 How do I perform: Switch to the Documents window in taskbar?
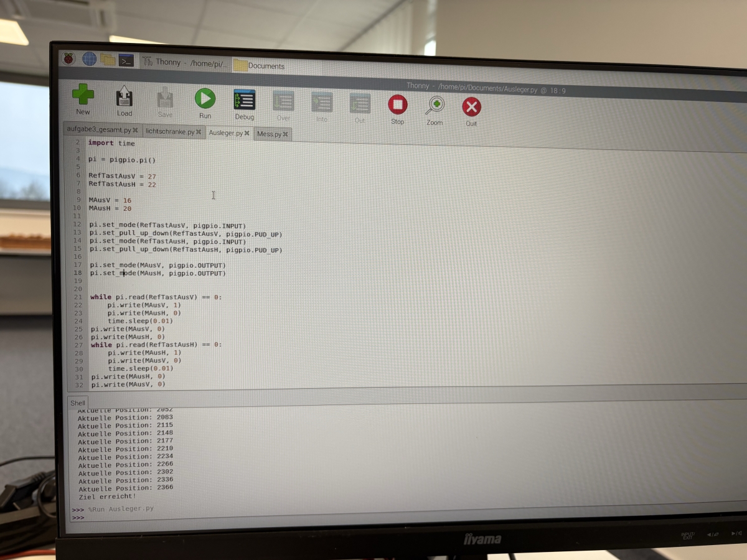[x=260, y=65]
